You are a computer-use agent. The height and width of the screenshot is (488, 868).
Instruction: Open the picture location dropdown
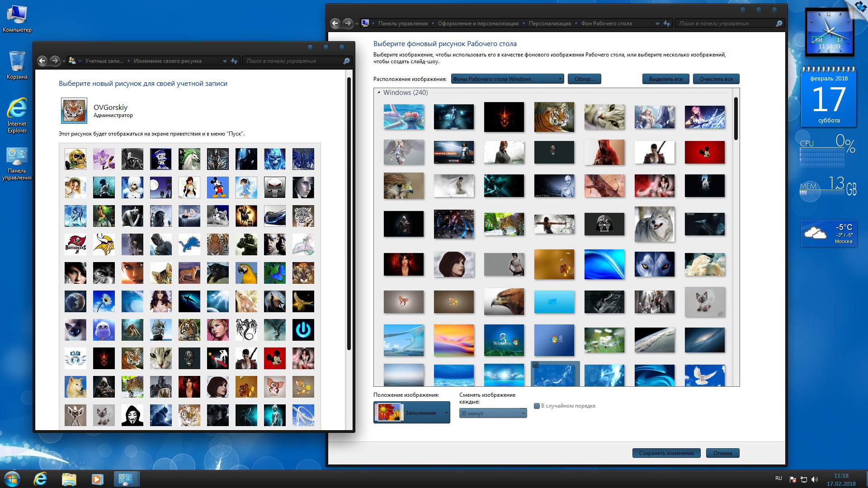pyautogui.click(x=507, y=79)
